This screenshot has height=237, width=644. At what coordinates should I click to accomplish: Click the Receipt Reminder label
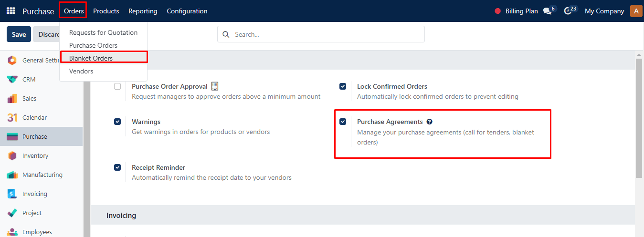tap(158, 167)
